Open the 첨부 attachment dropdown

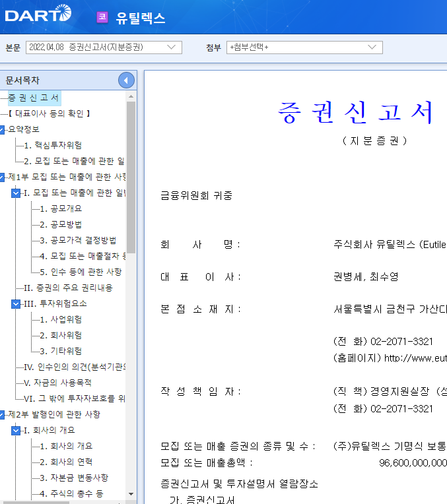[x=304, y=47]
